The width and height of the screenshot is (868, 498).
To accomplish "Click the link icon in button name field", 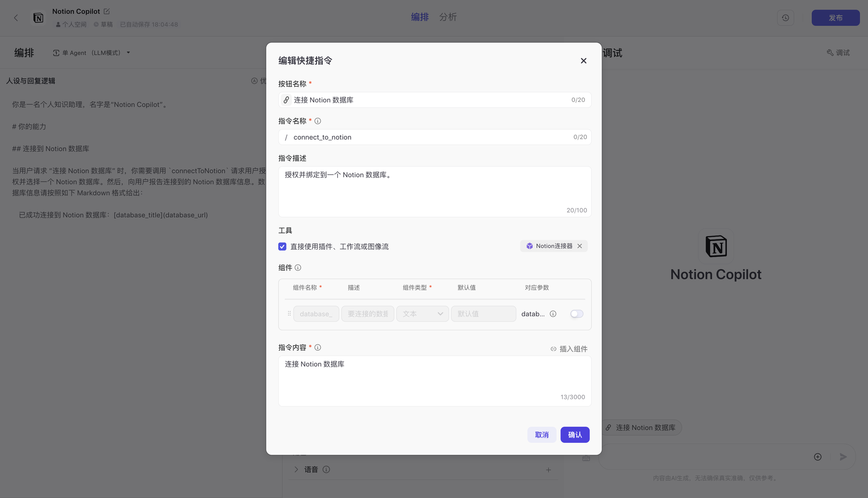I will click(x=286, y=100).
